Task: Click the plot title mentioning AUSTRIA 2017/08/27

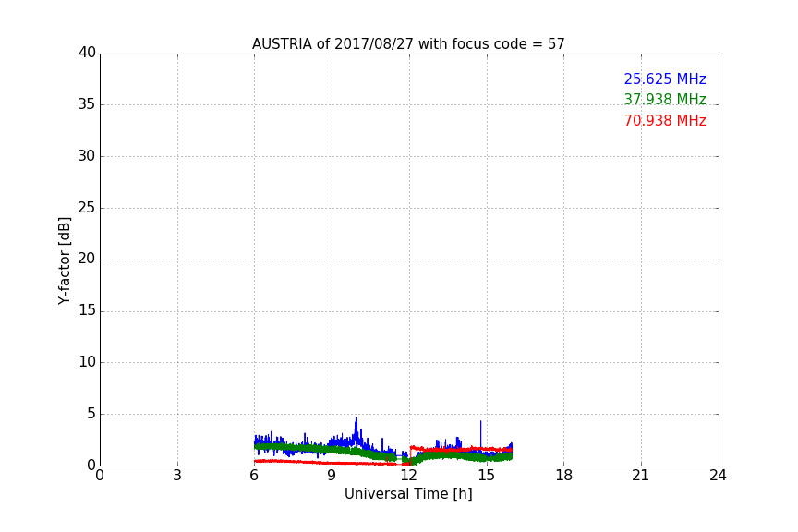Action: tap(408, 44)
